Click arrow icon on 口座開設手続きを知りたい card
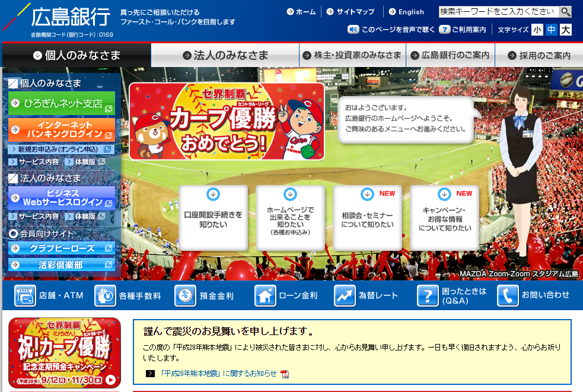This screenshot has height=392, width=583. (x=213, y=194)
